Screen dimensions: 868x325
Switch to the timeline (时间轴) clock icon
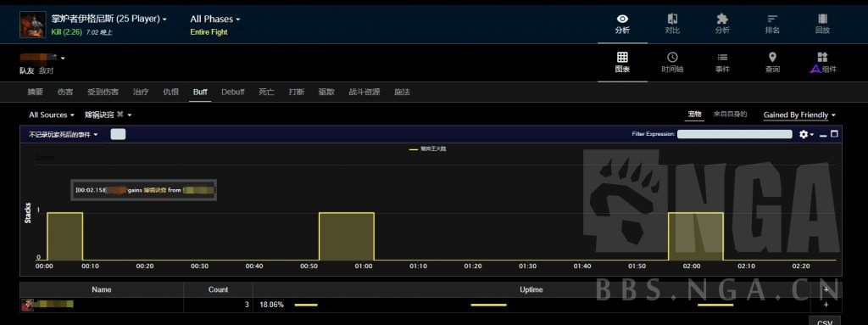(x=672, y=63)
